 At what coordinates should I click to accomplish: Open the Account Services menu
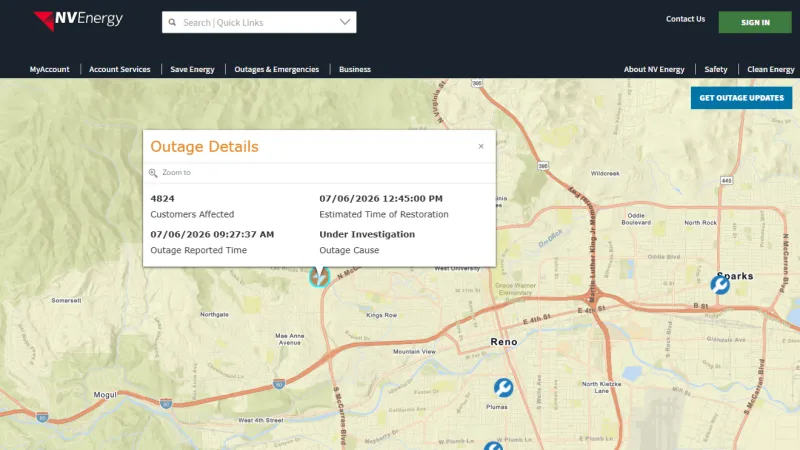point(120,69)
